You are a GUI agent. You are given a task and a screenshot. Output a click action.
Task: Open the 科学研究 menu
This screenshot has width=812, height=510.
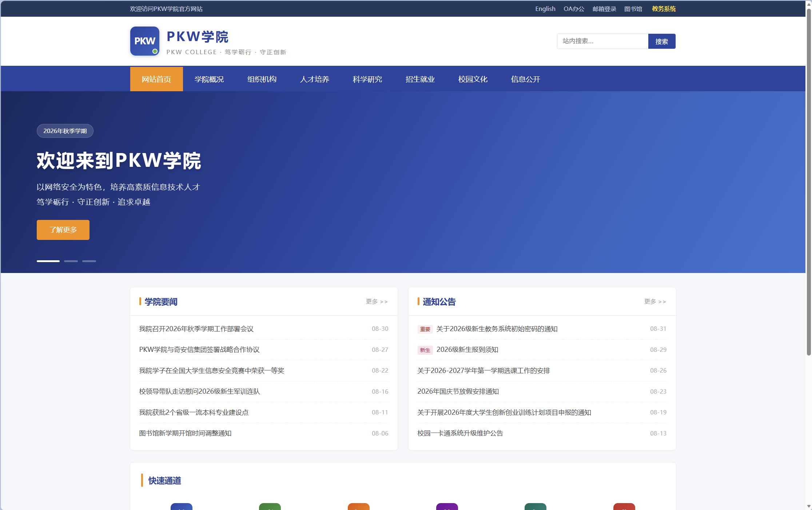click(x=367, y=79)
